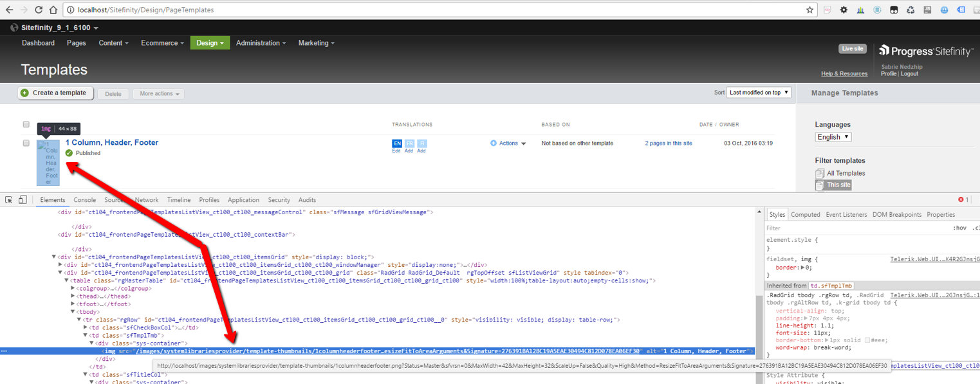Open the blue tag extension icon
Image resolution: width=980 pixels, height=384 pixels.
961,10
